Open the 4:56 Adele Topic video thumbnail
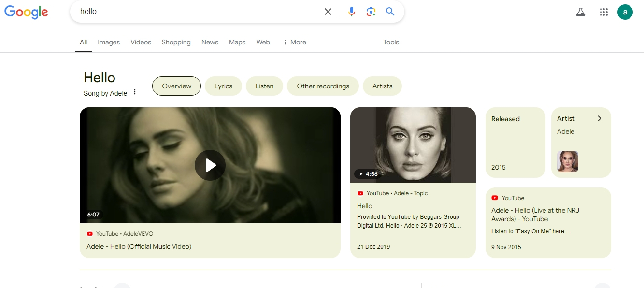 point(413,145)
